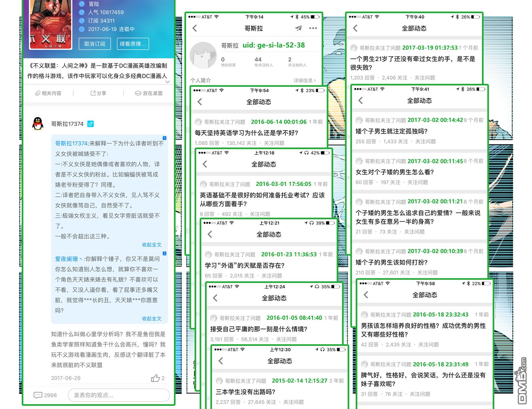Expand 详细信息 in the profile section
Screen dimensions: 532x409
(x=305, y=81)
